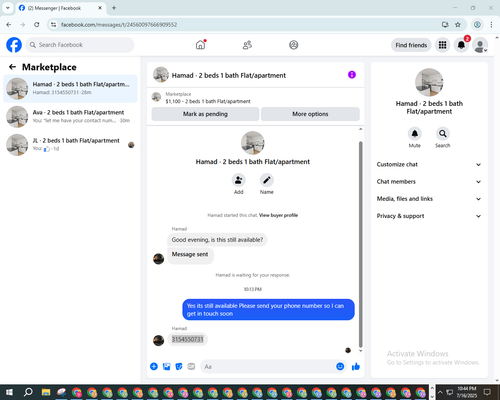
Task: Click the taskbar clock showing 10:44 PM
Action: (x=467, y=392)
